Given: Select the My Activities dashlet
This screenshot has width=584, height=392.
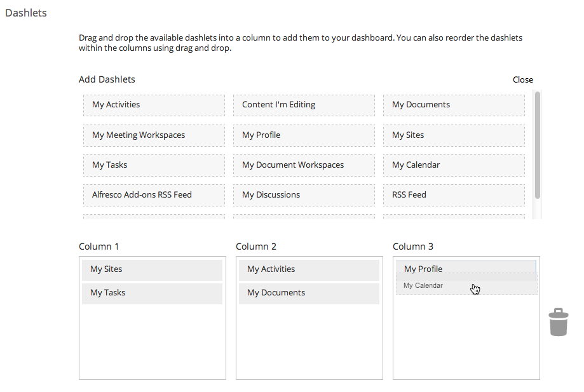Looking at the screenshot, I should pos(153,105).
